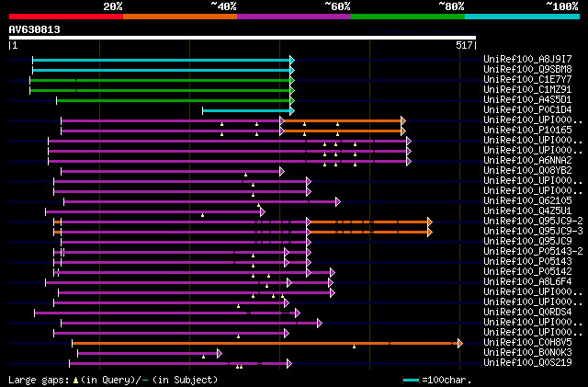The height and width of the screenshot is (387, 588).
Task: Open hit UniRef100_P0C1D4
Action: tap(527, 109)
